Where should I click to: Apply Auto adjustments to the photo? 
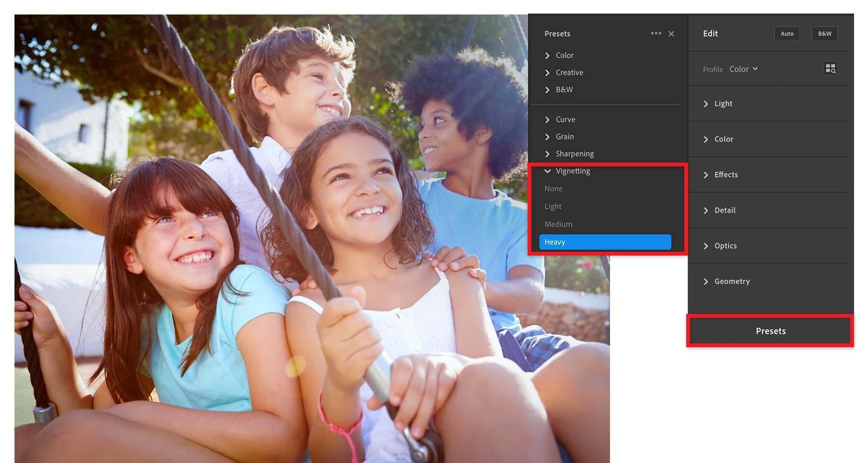[787, 34]
